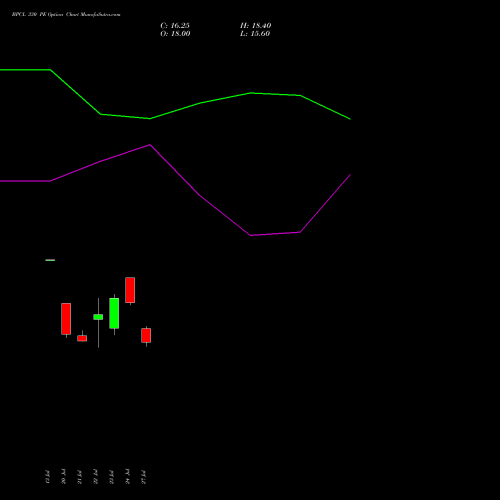Click the 21 Jul date axis label
500x500 pixels.
pyautogui.click(x=79, y=477)
